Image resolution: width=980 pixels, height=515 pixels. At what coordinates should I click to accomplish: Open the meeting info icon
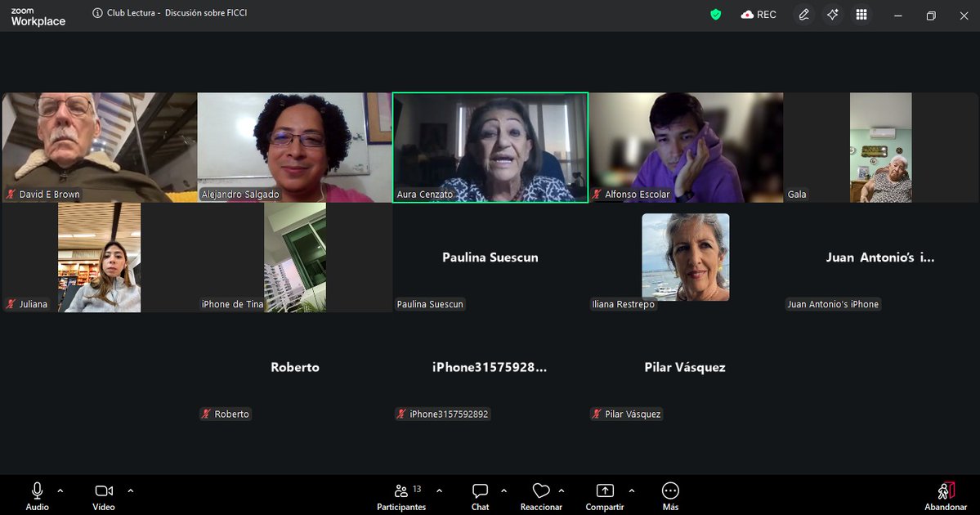coord(97,13)
